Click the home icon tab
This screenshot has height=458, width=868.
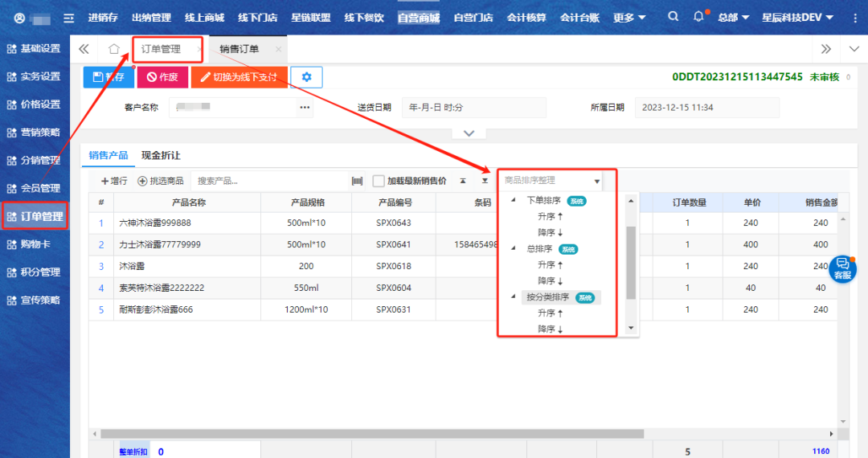(114, 49)
